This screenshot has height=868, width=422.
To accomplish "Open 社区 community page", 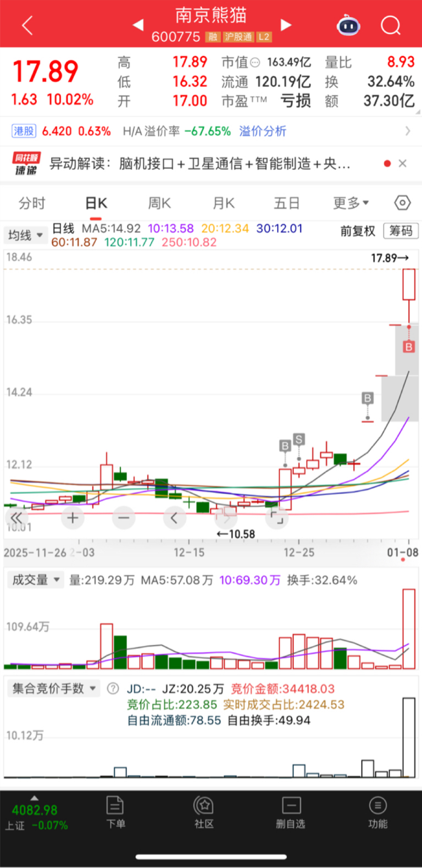I will pyautogui.click(x=204, y=812).
